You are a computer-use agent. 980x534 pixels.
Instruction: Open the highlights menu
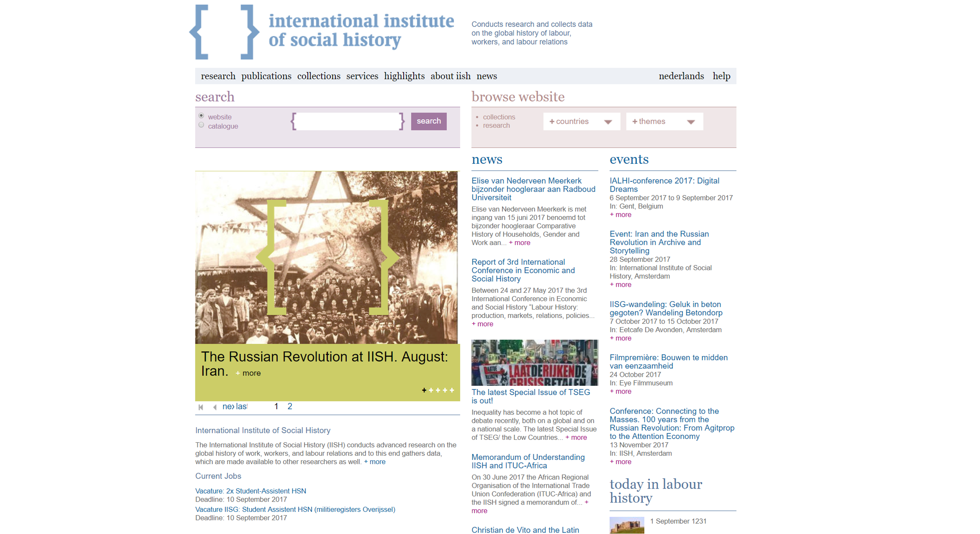[x=404, y=76]
